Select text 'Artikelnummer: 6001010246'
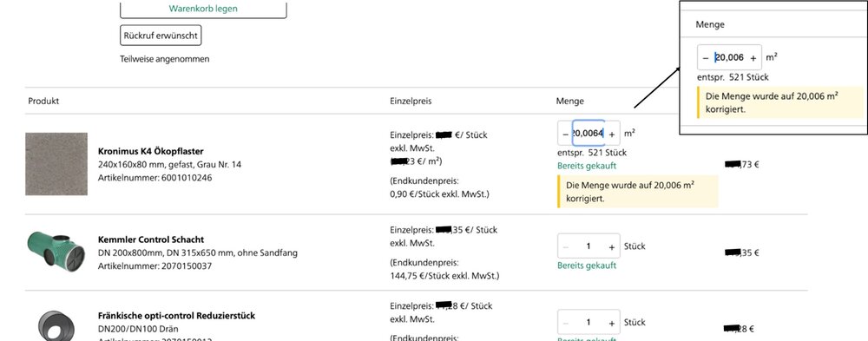868x341 pixels. [x=155, y=178]
